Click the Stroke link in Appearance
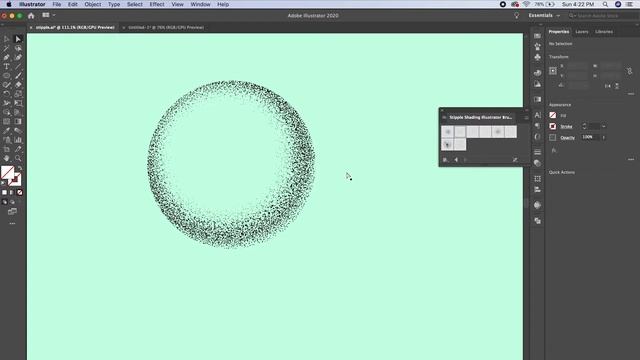 coord(566,127)
